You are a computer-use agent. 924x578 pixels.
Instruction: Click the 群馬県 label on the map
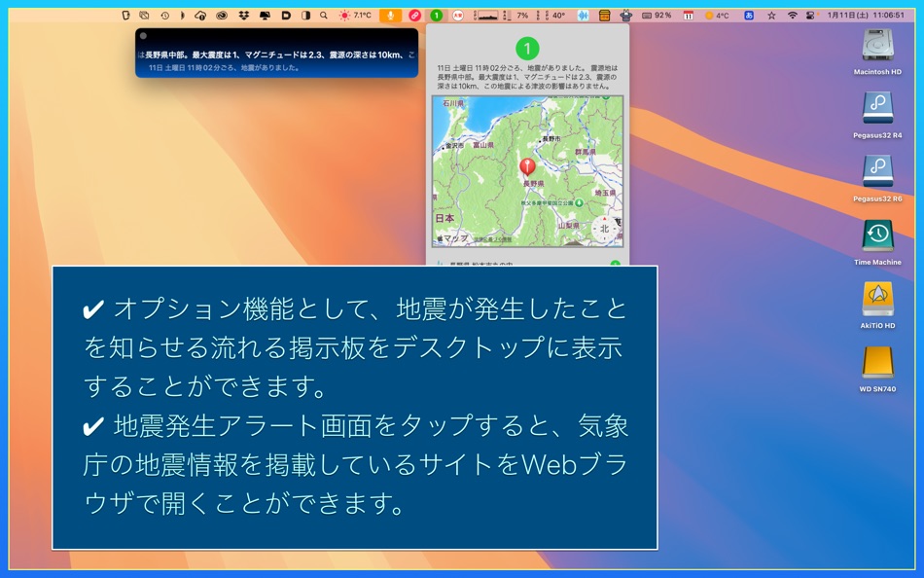click(586, 152)
